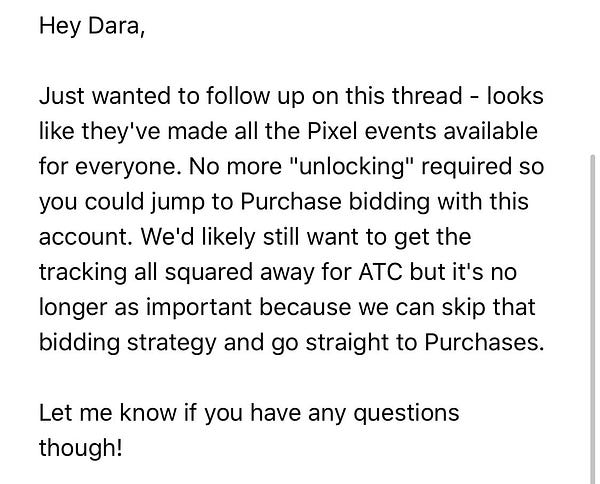This screenshot has height=484, width=600.
Task: Click the word "everyone." in the email
Action: click(128, 167)
